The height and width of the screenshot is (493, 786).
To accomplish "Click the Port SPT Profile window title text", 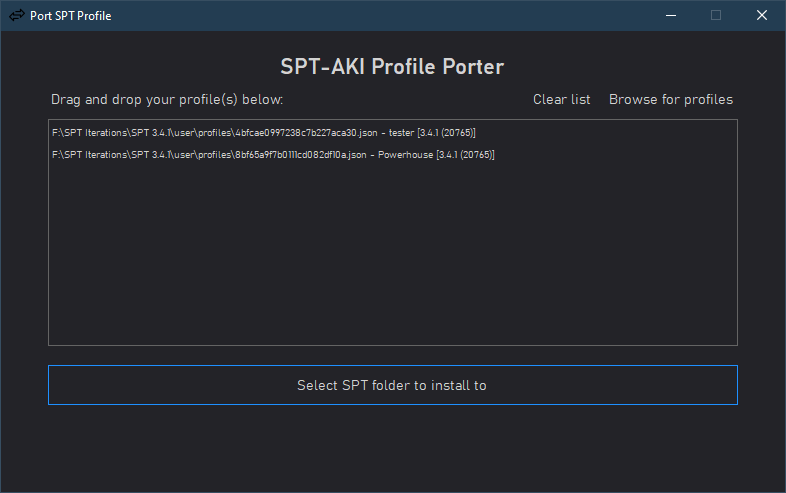I will point(71,16).
